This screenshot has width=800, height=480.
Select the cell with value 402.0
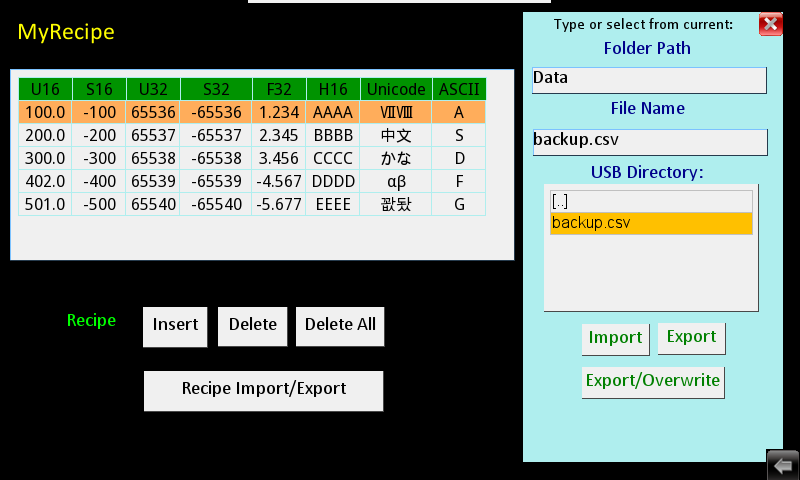point(45,181)
